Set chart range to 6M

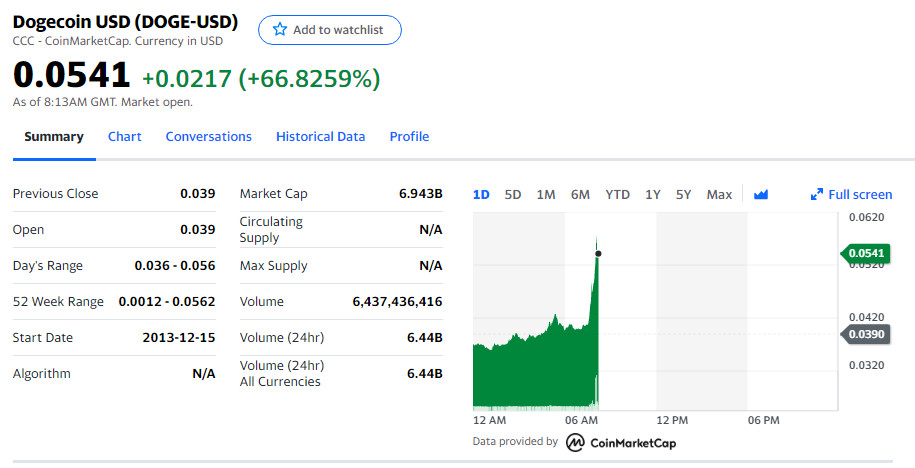click(580, 194)
